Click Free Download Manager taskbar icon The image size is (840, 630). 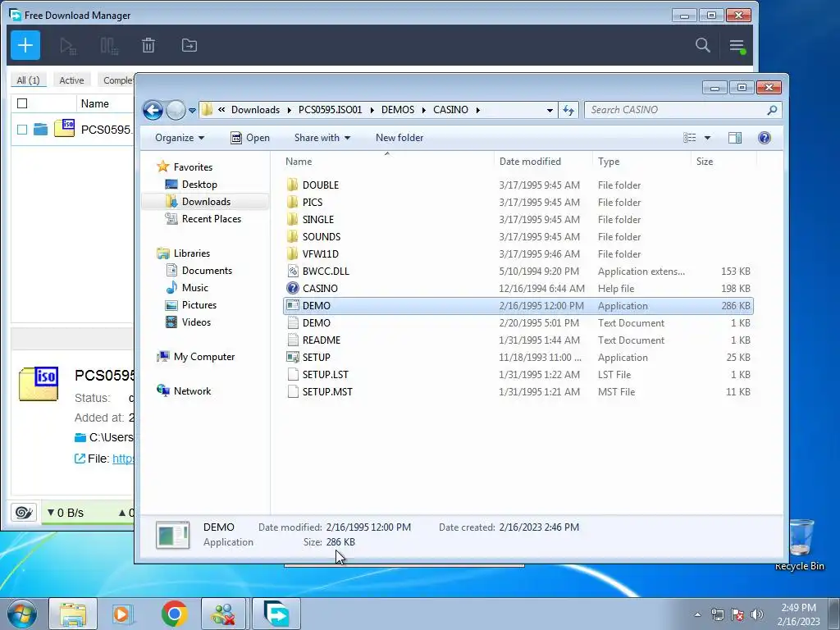276,614
